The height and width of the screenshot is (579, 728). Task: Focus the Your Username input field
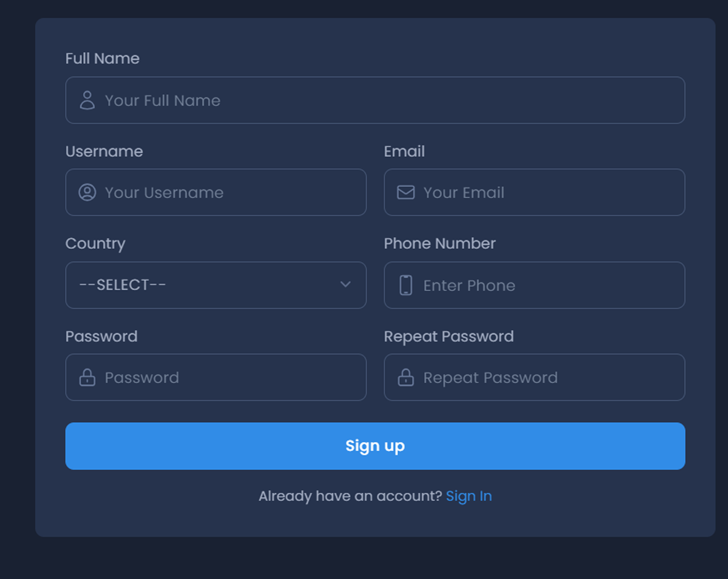coord(216,192)
